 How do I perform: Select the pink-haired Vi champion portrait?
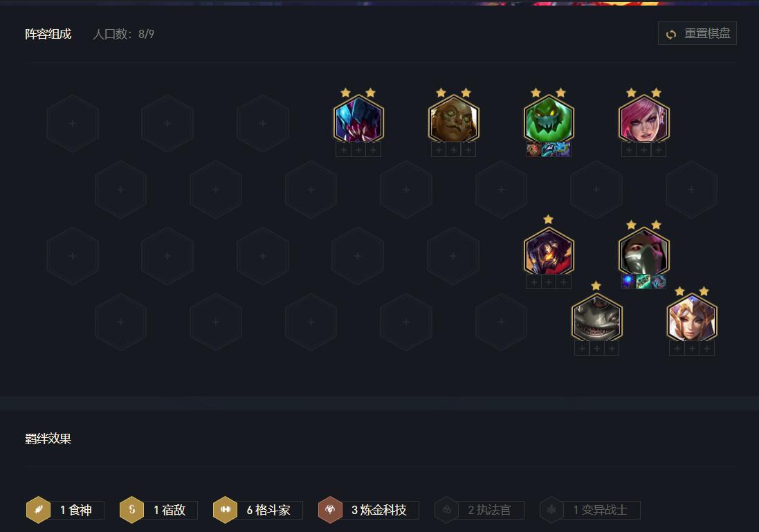[643, 120]
